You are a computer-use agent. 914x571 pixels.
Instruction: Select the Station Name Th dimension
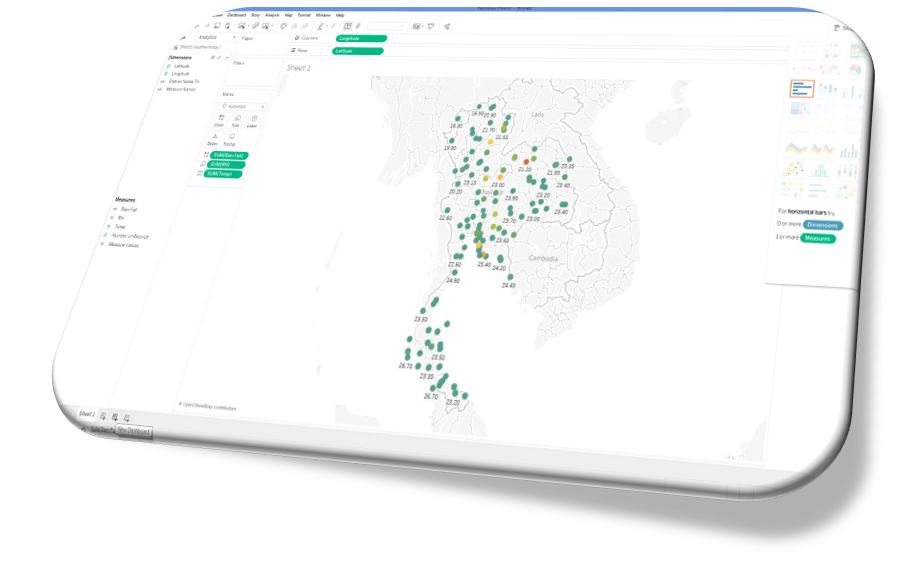point(185,82)
